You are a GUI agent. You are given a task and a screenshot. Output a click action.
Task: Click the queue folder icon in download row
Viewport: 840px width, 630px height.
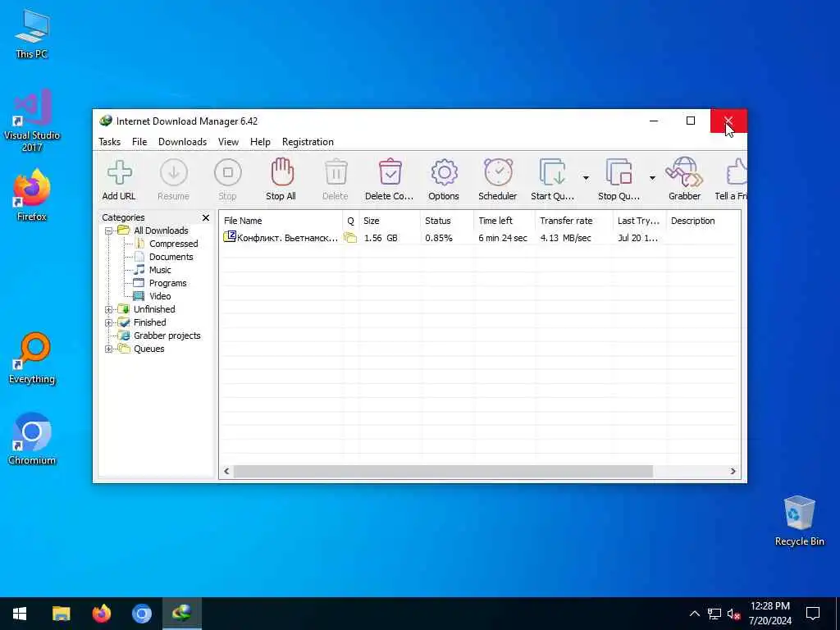click(350, 237)
